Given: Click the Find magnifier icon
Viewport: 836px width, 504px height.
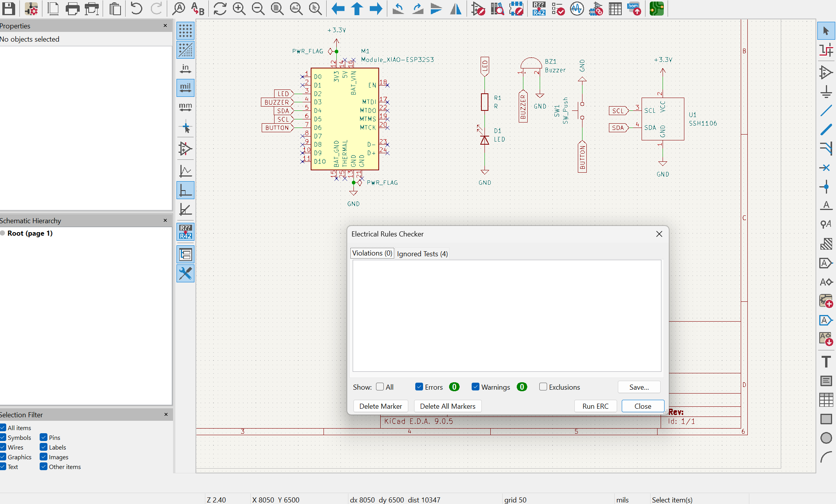Looking at the screenshot, I should [x=178, y=8].
